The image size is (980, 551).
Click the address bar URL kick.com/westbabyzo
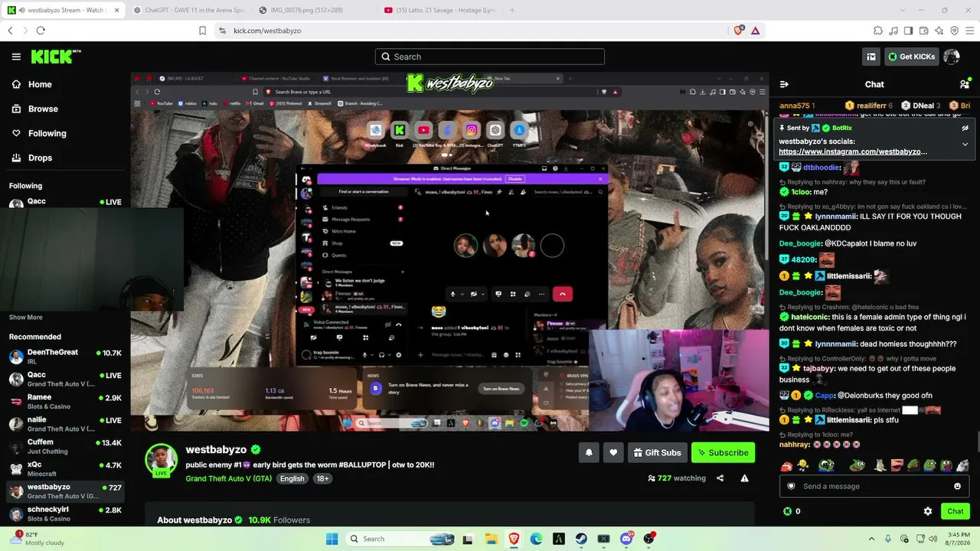(267, 31)
